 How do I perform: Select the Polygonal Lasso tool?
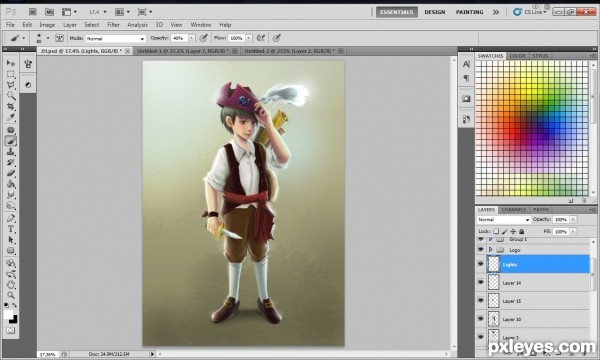coord(11,85)
